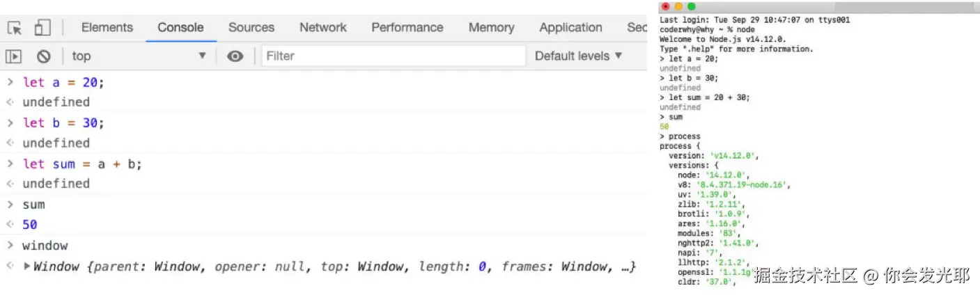This screenshot has width=980, height=295.
Task: Activate the element inspector picker icon
Action: 15,28
